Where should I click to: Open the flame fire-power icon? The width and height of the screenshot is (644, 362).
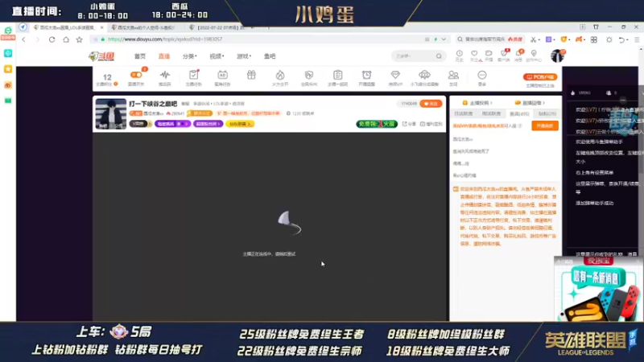point(280,75)
